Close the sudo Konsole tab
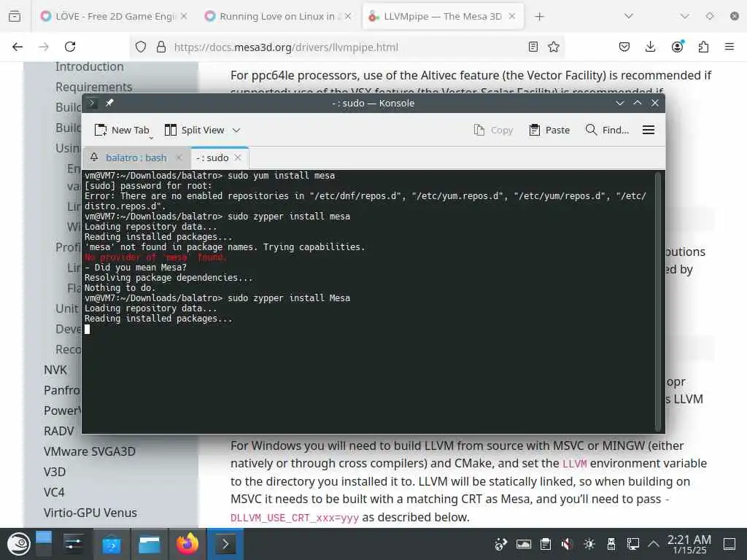This screenshot has height=560, width=747. (238, 157)
